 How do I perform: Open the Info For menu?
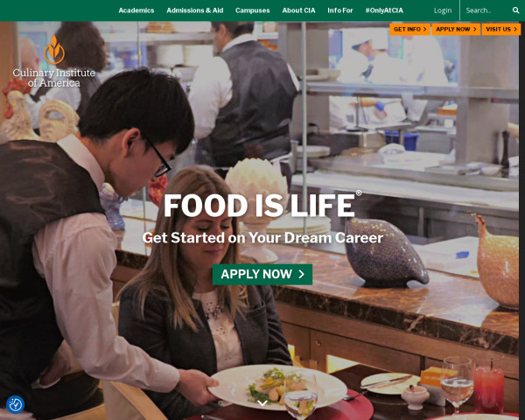[340, 10]
